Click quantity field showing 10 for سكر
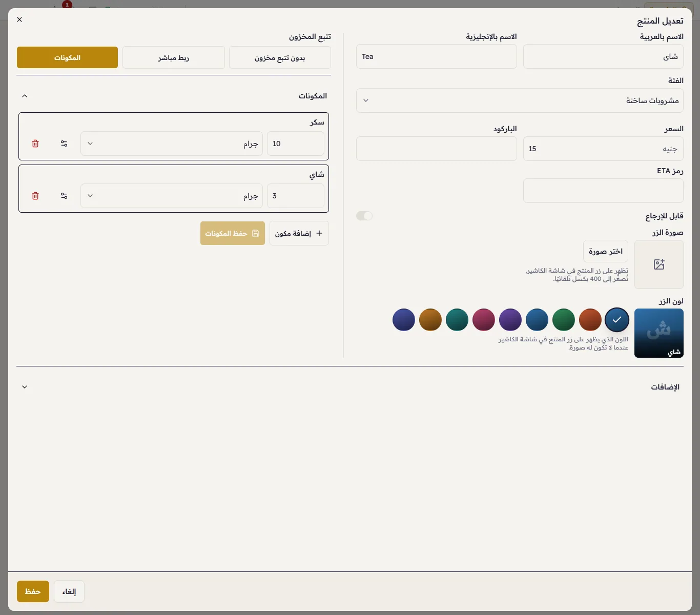Screen dimensions: 700x615 pos(296,143)
